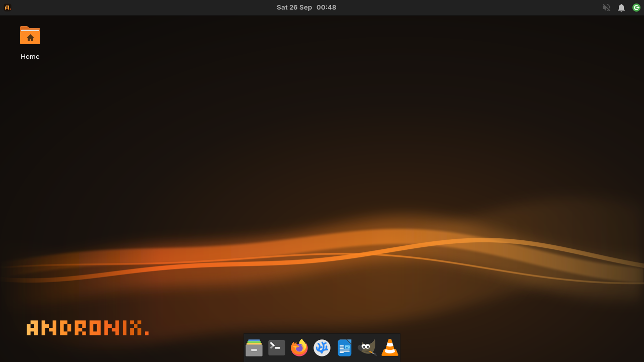
Task: Open the notifications bell icon
Action: point(621,8)
